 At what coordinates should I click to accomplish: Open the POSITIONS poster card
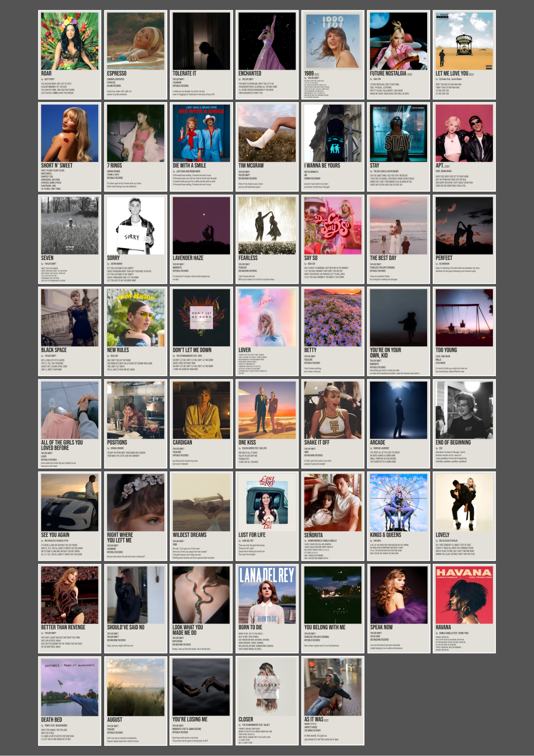point(136,424)
